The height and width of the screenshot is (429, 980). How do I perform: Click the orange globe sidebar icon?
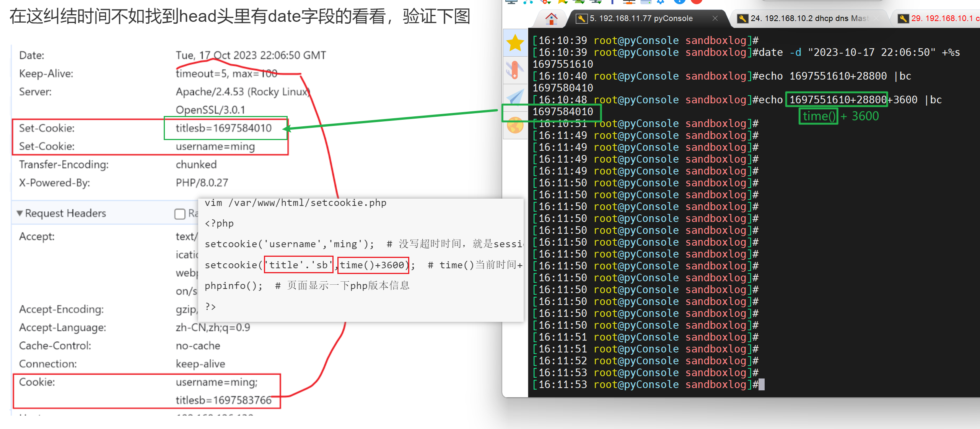pos(515,125)
